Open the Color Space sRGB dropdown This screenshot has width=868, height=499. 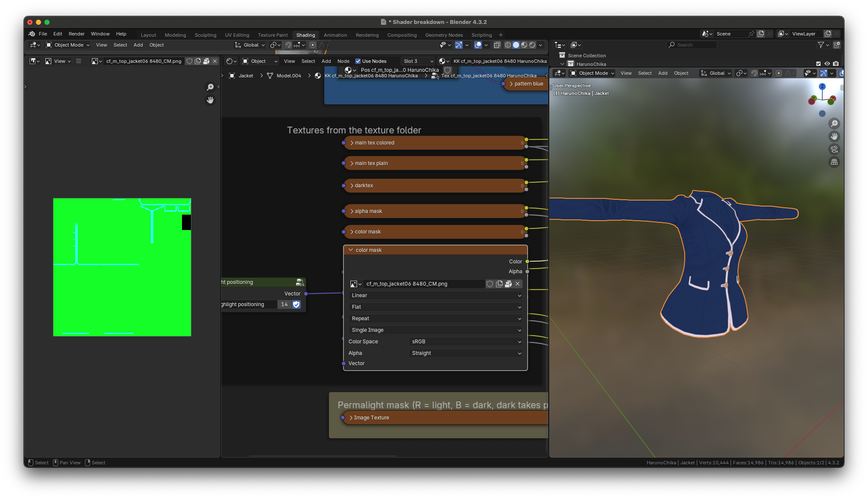465,342
